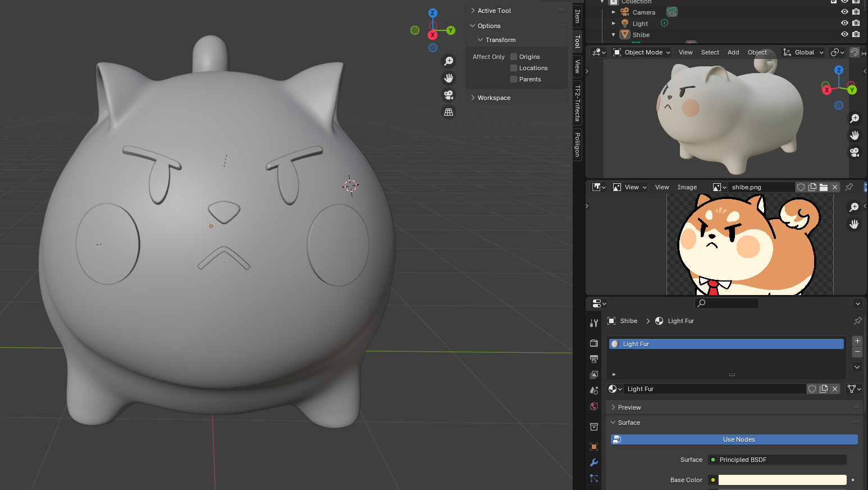Image resolution: width=868 pixels, height=490 pixels.
Task: Open the View Layer properties tab icon
Action: tap(594, 374)
